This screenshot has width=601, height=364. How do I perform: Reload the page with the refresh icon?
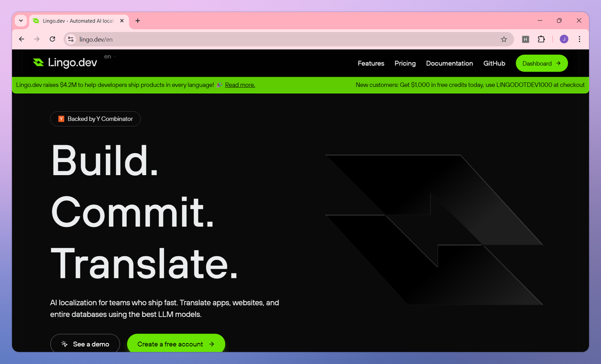pos(52,39)
